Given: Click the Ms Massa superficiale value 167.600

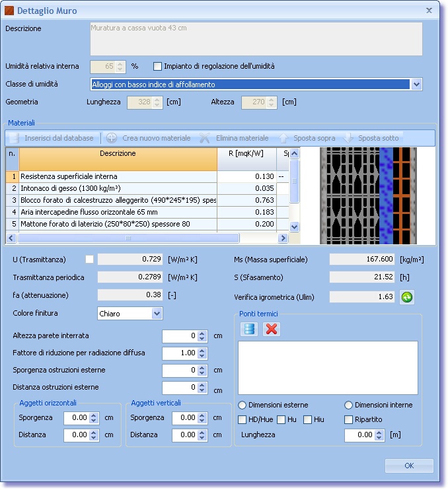Looking at the screenshot, I should (x=362, y=260).
